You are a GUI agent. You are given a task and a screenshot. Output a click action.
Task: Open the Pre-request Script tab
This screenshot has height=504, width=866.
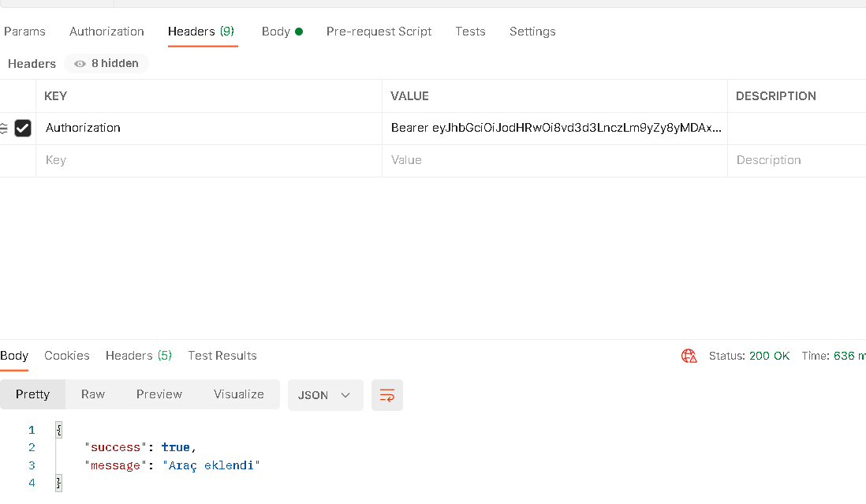coord(379,31)
